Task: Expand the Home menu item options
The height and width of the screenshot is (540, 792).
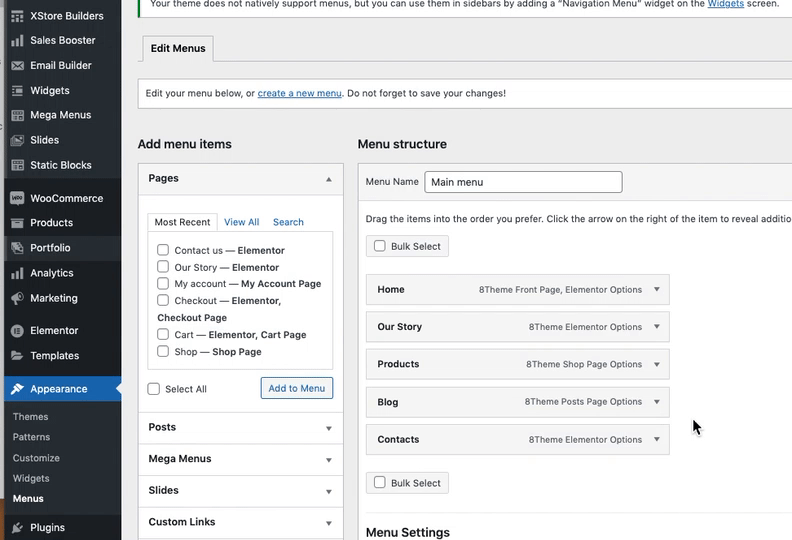Action: (x=657, y=289)
